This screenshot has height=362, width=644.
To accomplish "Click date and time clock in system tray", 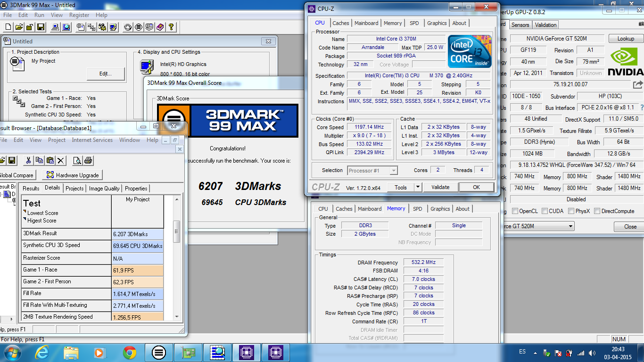I will (x=618, y=353).
